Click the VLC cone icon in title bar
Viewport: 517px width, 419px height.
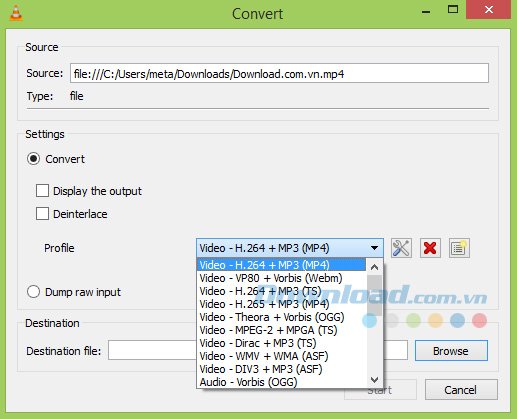tap(16, 14)
